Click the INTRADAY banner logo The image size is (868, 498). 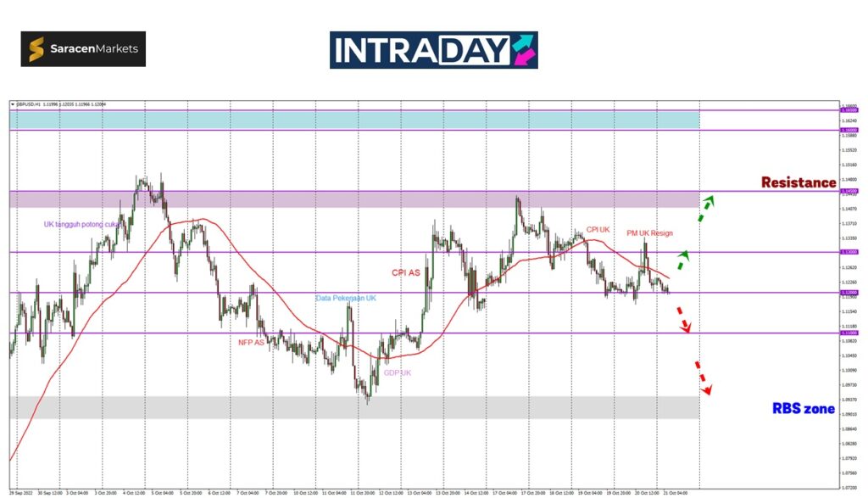pos(433,50)
